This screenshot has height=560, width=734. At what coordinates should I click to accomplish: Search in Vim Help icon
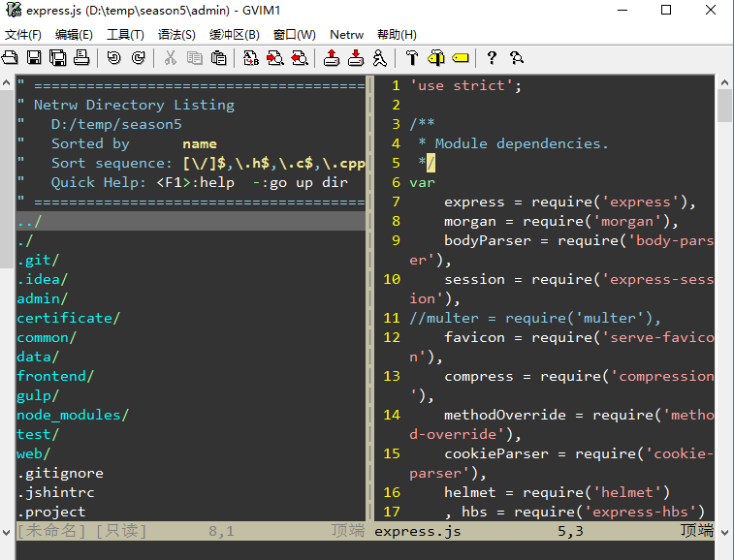517,57
